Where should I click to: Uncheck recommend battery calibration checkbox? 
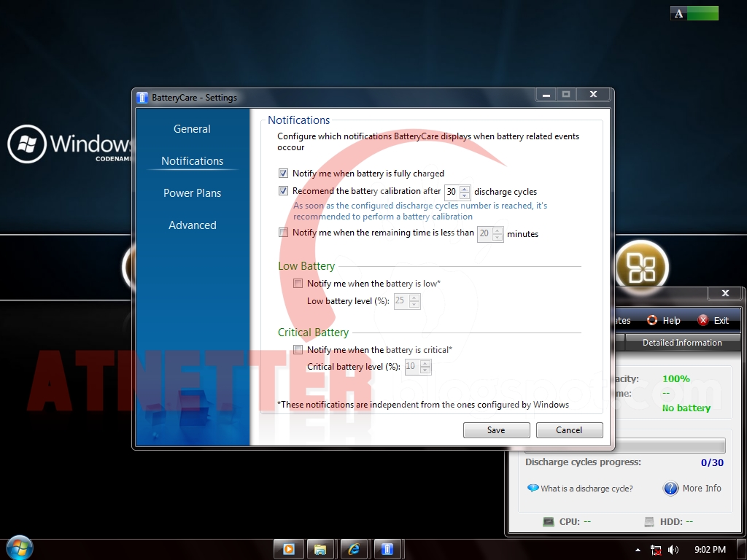coord(284,191)
